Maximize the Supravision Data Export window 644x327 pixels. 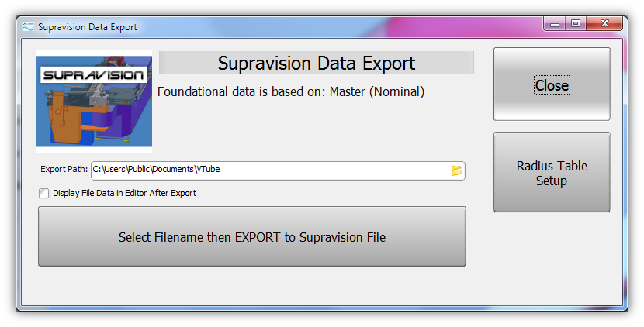575,25
